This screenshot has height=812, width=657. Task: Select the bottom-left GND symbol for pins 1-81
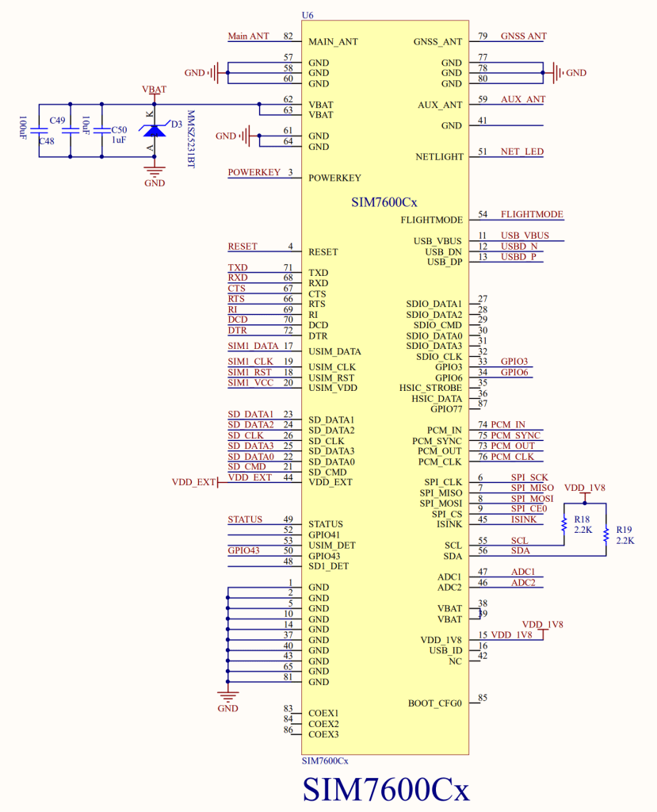pyautogui.click(x=227, y=698)
